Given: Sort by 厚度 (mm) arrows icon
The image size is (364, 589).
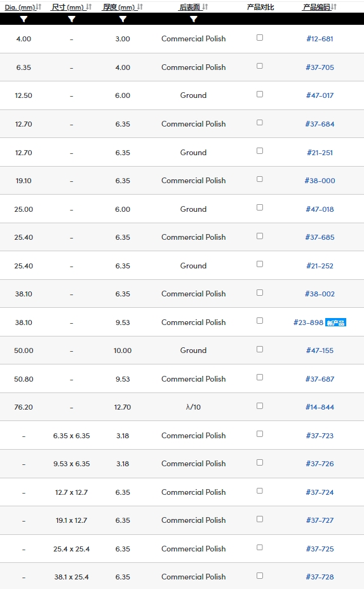Looking at the screenshot, I should pyautogui.click(x=140, y=7).
